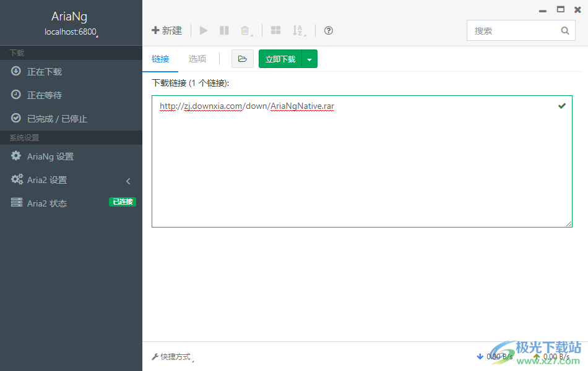Click the 新建 new task button

[x=166, y=30]
